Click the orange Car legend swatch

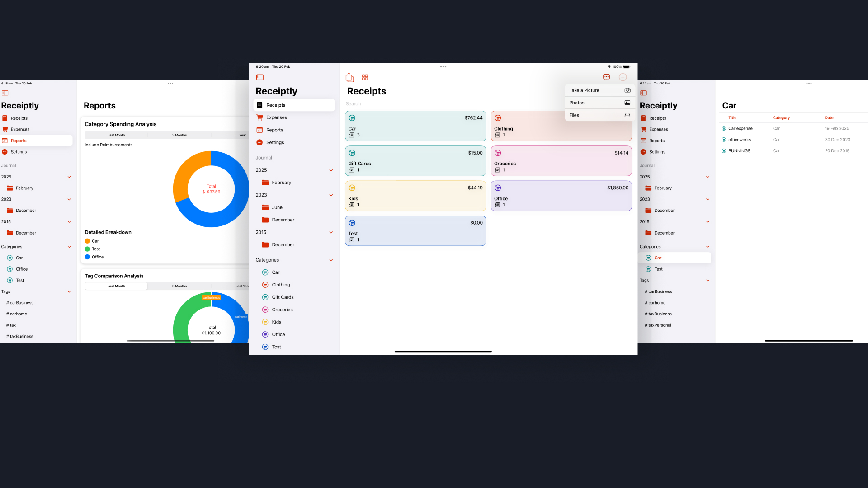click(87, 241)
